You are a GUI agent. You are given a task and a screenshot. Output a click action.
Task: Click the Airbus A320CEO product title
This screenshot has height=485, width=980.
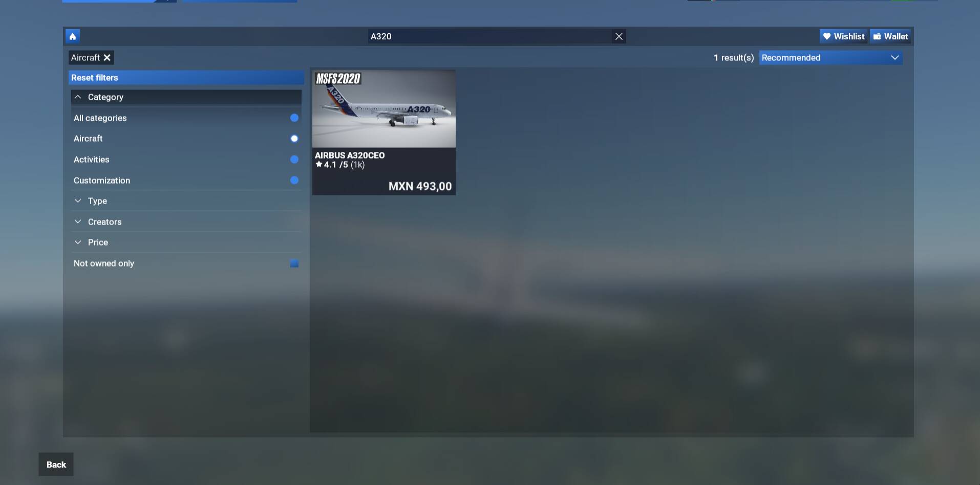click(x=350, y=156)
